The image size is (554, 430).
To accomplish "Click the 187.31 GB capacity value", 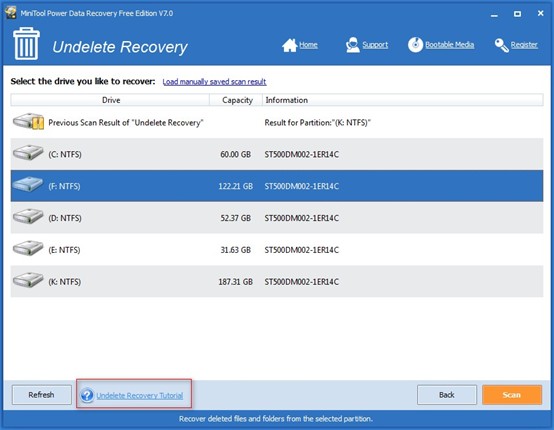I will pyautogui.click(x=236, y=282).
